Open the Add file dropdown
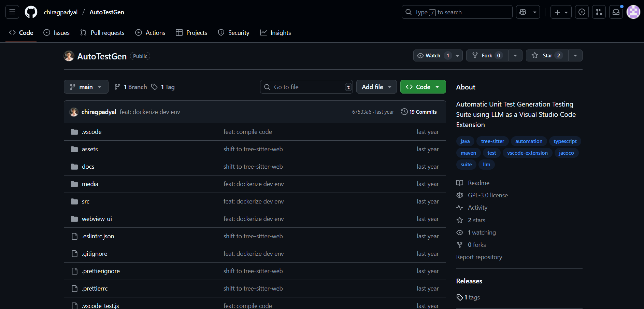Image resolution: width=644 pixels, height=309 pixels. (x=376, y=87)
